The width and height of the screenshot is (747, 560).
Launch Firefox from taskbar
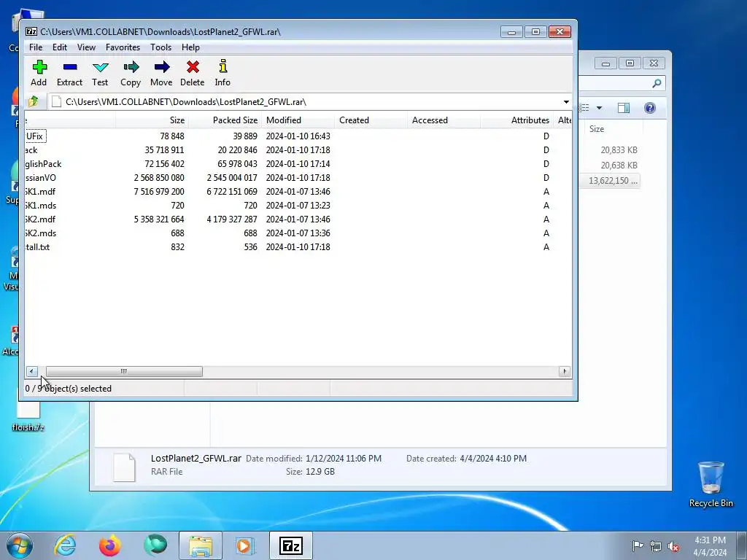click(x=109, y=545)
